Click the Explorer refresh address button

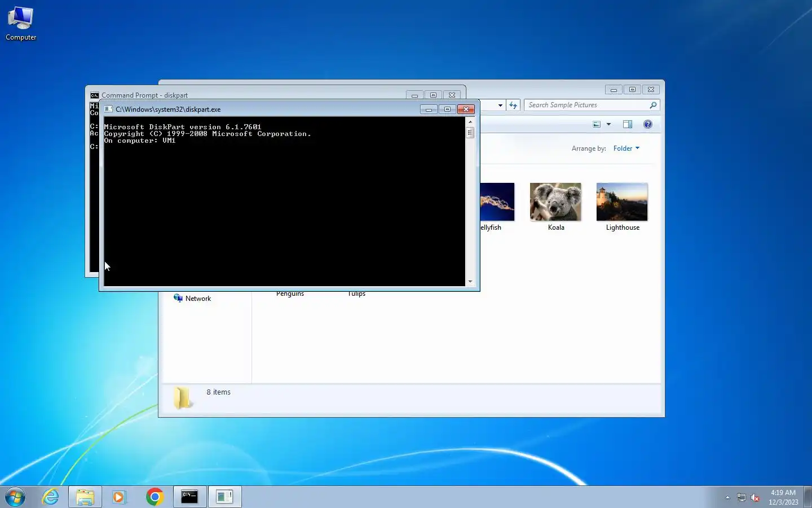(x=513, y=105)
